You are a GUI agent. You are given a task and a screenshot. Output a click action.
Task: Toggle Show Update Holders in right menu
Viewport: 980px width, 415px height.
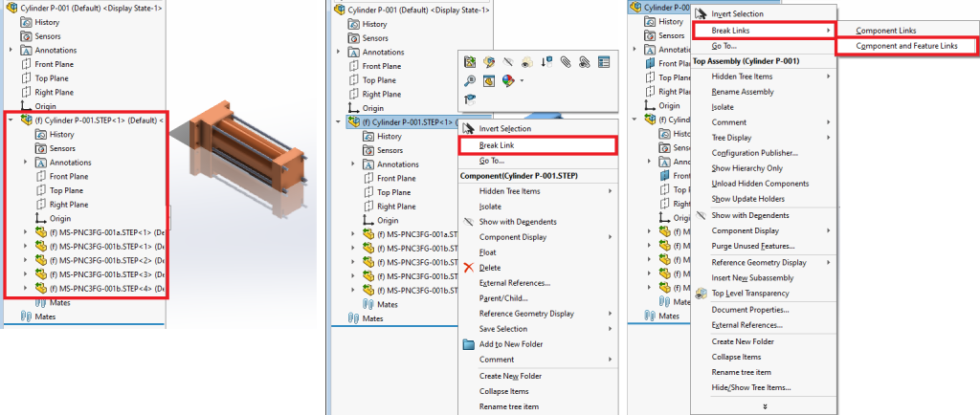tap(752, 199)
